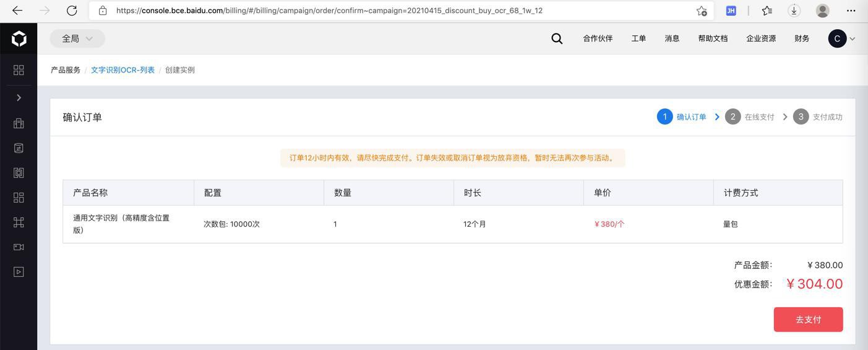Open the JH browser extension
Screen dimensions: 868x350
coord(731,11)
